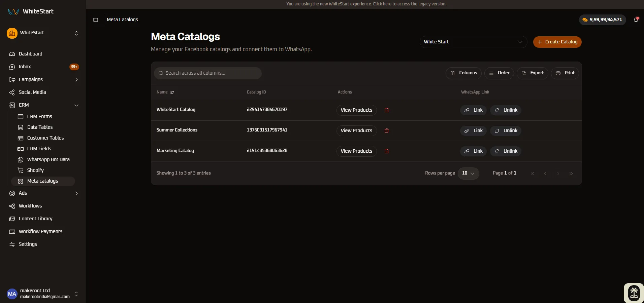Unlink WhiteStart Catalog from WhatsApp

pos(506,110)
